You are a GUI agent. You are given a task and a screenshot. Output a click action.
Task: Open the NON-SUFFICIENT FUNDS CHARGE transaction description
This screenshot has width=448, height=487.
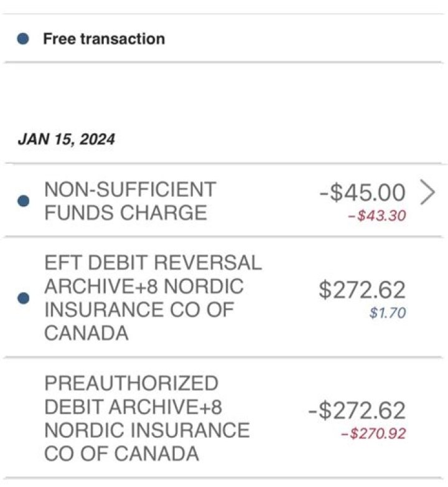[x=130, y=201]
